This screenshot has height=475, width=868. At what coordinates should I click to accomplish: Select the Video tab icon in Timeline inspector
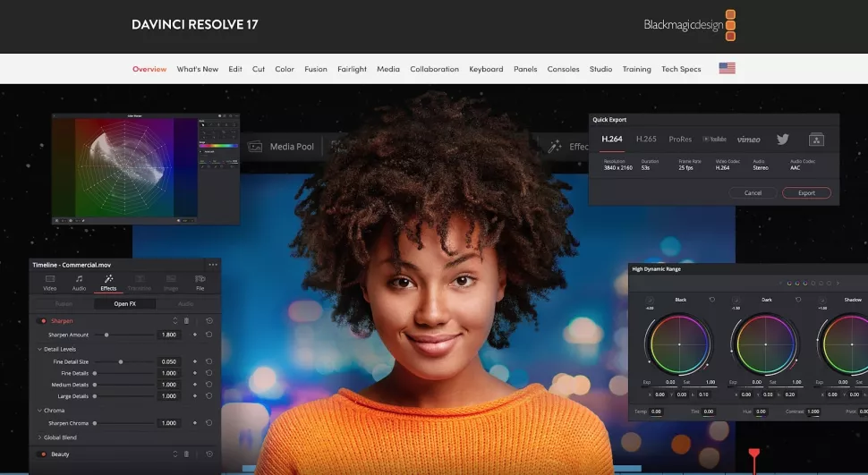50,283
